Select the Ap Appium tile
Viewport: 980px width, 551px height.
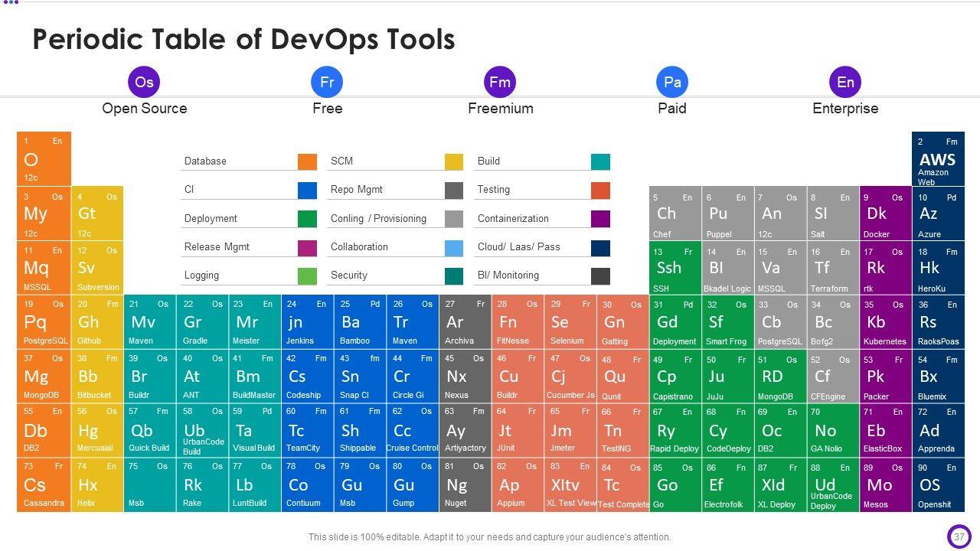tap(518, 485)
